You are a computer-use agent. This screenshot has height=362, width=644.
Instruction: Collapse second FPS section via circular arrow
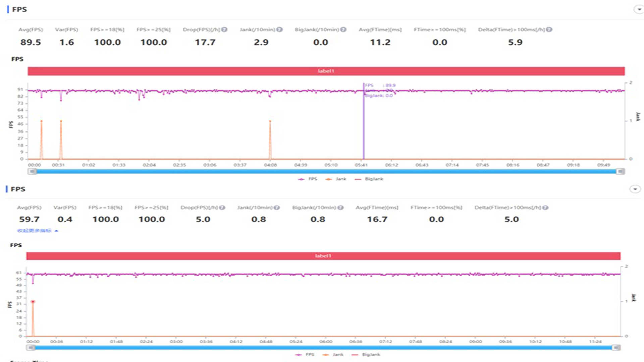635,189
